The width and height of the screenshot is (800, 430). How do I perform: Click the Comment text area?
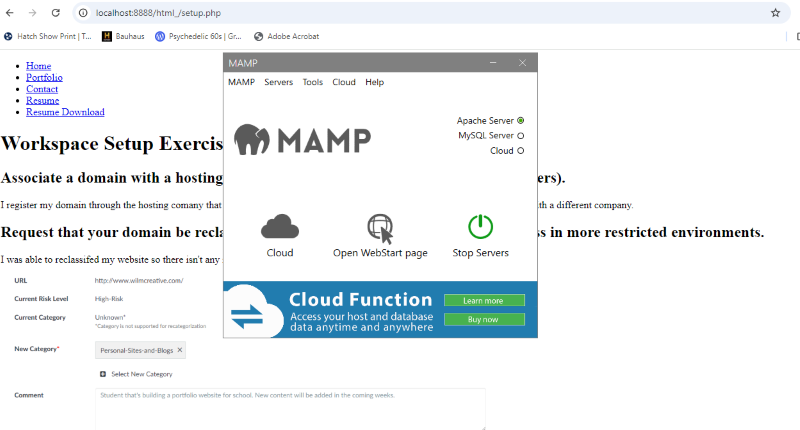click(290, 409)
